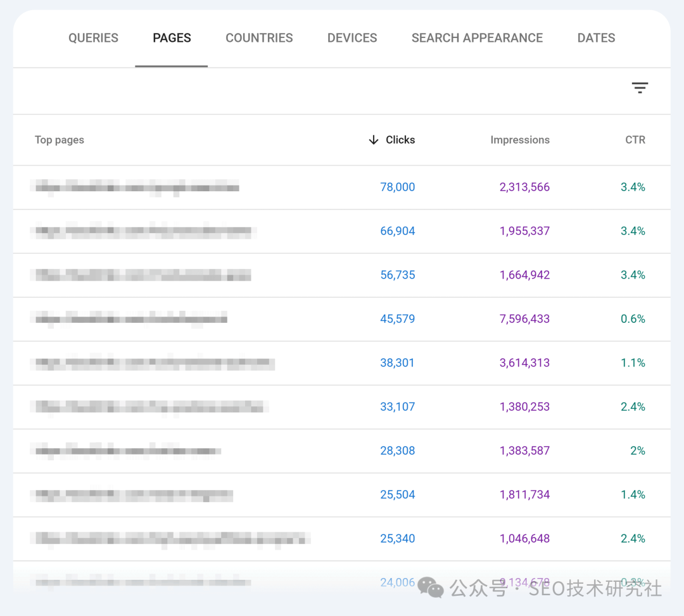The height and width of the screenshot is (616, 684).
Task: Open the SEARCH APPEARANCE tab
Action: [x=477, y=38]
